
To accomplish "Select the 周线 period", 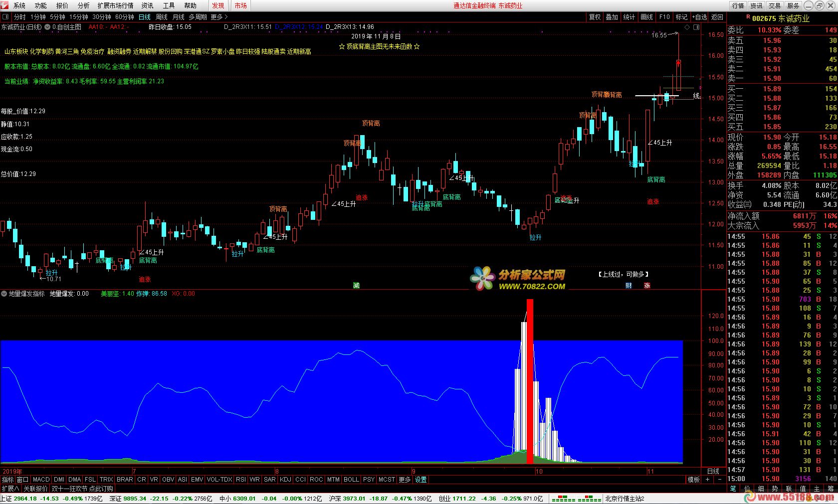I will [162, 17].
